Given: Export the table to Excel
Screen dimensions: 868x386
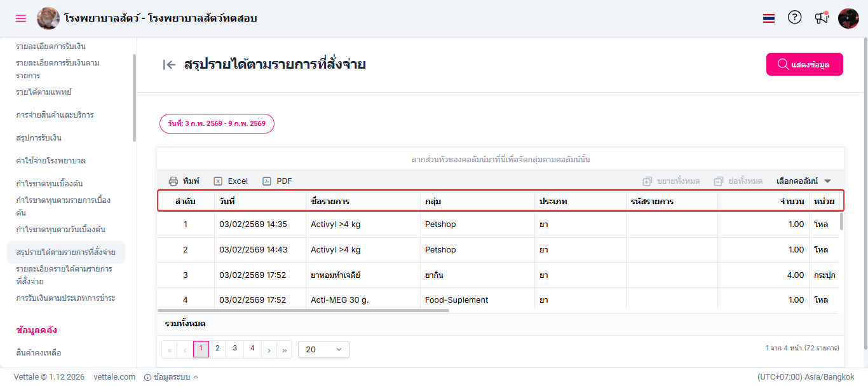Looking at the screenshot, I should coord(231,181).
